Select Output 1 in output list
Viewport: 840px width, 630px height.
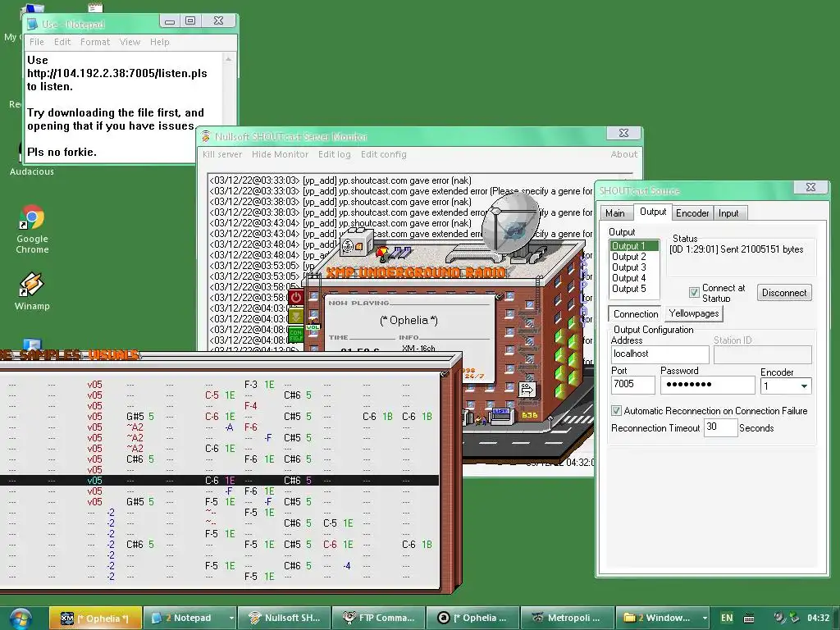(634, 246)
